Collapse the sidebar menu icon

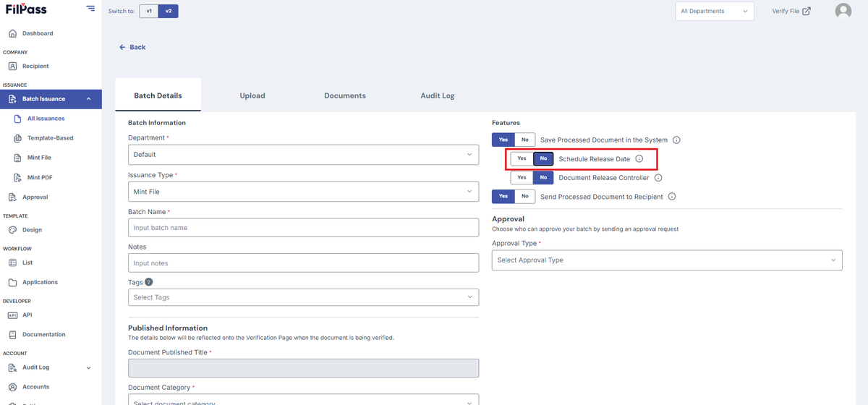[x=90, y=9]
